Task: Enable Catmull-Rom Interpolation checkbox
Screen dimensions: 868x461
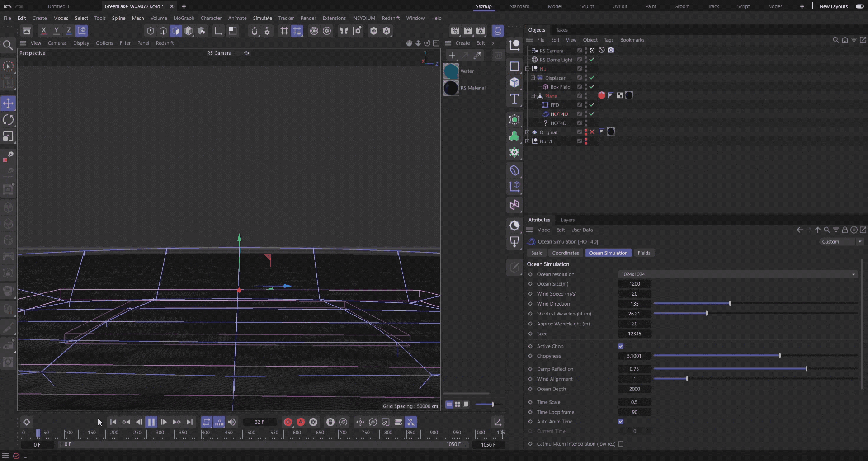Action: coord(621,444)
